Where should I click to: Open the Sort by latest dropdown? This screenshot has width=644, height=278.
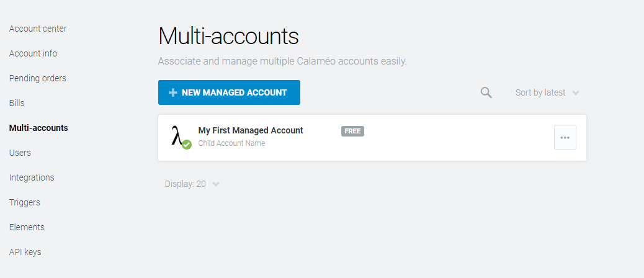[547, 93]
